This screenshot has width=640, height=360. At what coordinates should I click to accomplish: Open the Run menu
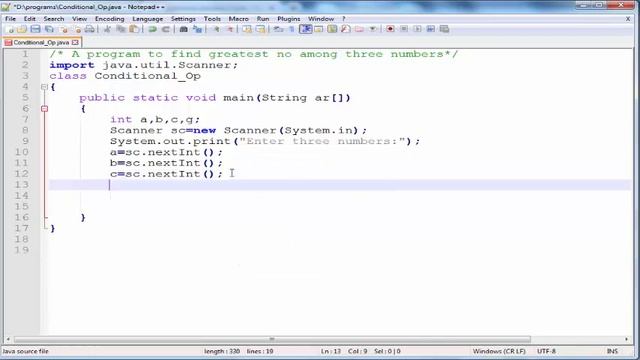[x=263, y=19]
